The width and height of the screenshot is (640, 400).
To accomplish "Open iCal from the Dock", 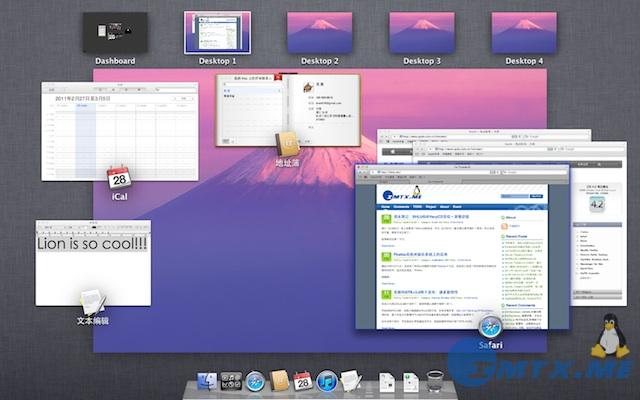I will tap(303, 382).
